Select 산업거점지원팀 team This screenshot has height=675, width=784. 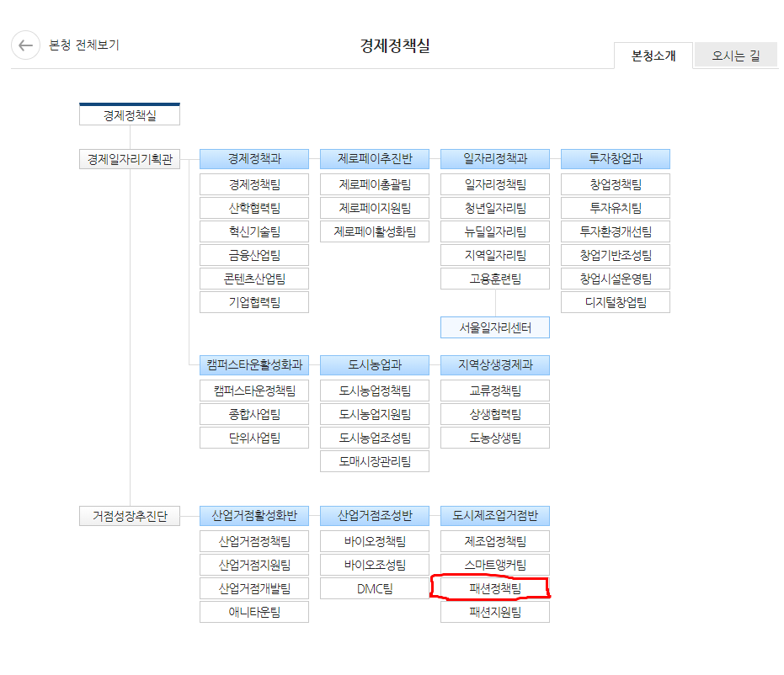pos(254,565)
